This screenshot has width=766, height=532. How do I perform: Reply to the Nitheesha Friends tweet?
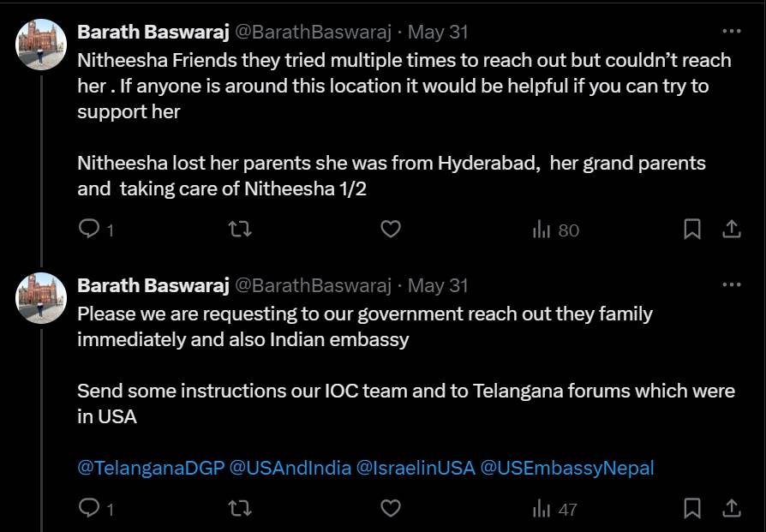click(89, 230)
